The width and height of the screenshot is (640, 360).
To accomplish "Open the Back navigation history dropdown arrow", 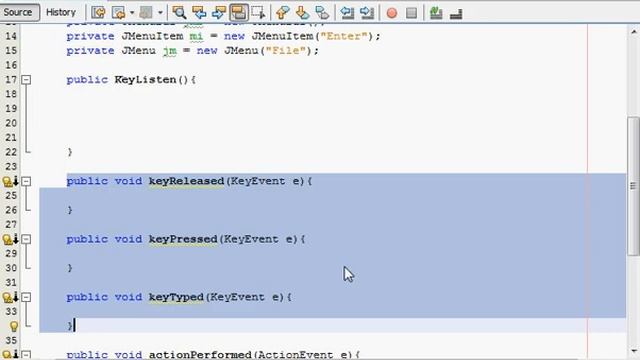I will (x=132, y=13).
